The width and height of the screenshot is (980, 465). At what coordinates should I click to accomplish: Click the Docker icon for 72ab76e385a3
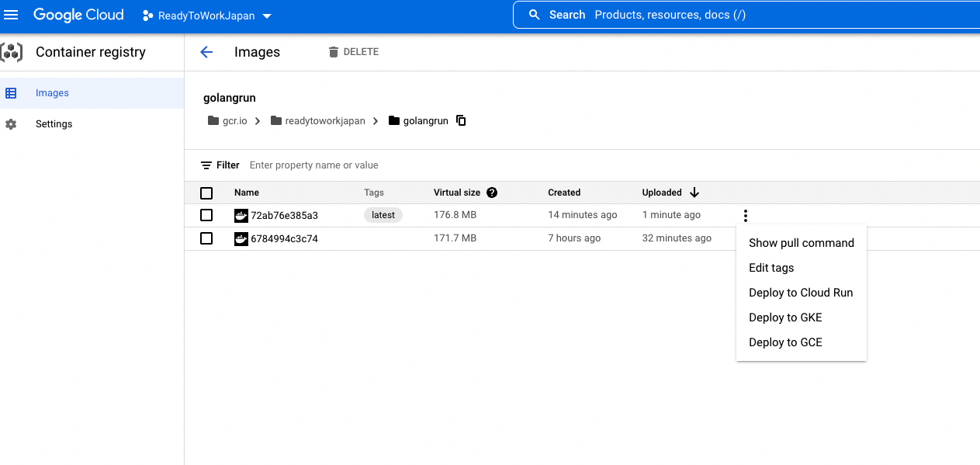pyautogui.click(x=241, y=216)
